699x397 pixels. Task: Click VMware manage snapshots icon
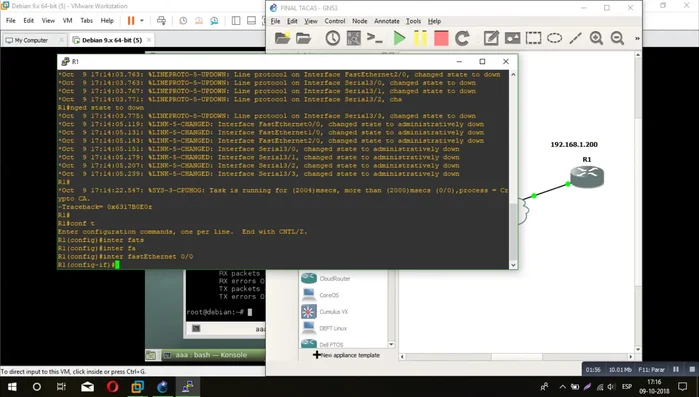[x=214, y=20]
